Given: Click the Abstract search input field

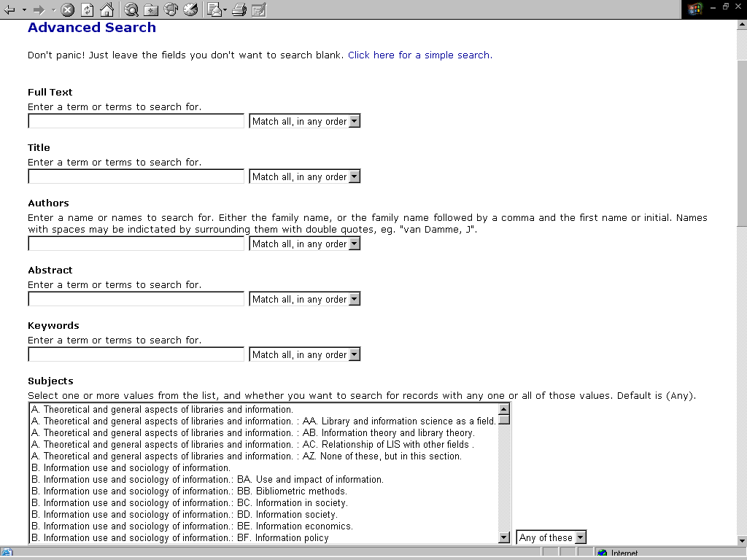Looking at the screenshot, I should pyautogui.click(x=136, y=299).
